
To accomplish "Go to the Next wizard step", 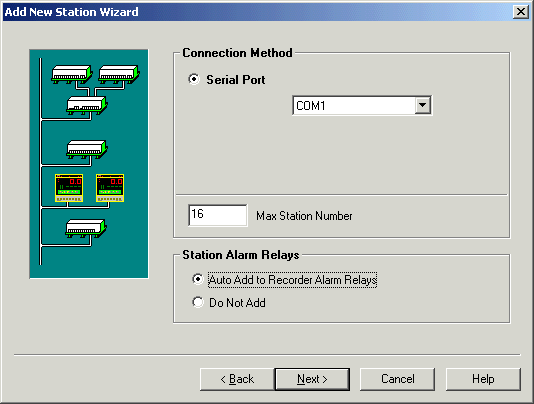I will point(312,379).
